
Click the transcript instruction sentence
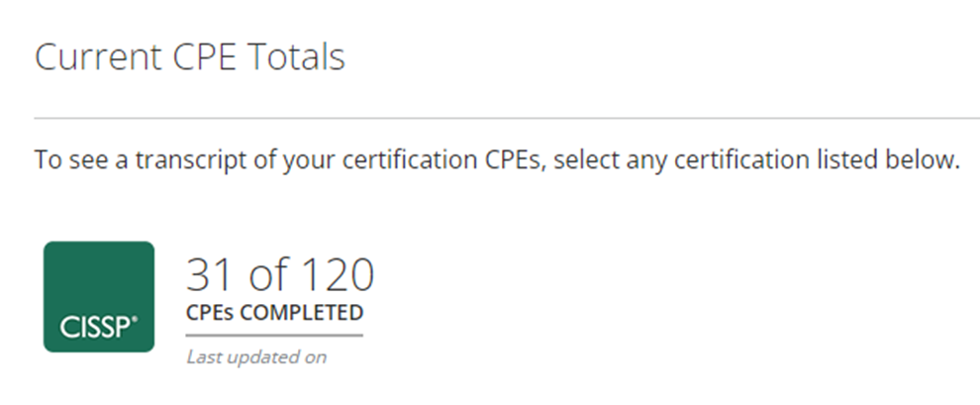497,160
